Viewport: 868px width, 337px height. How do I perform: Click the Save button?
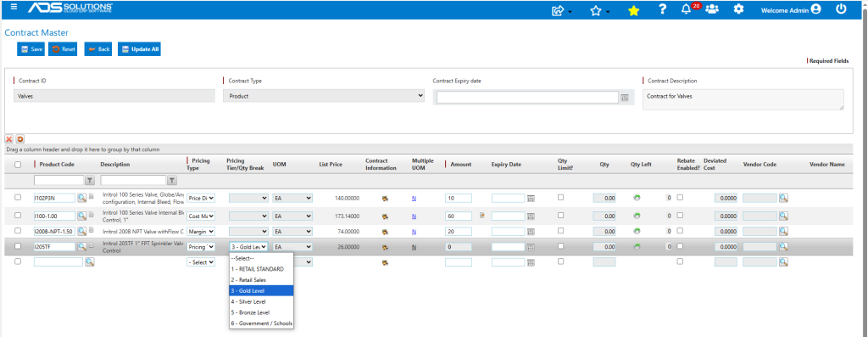(x=31, y=49)
